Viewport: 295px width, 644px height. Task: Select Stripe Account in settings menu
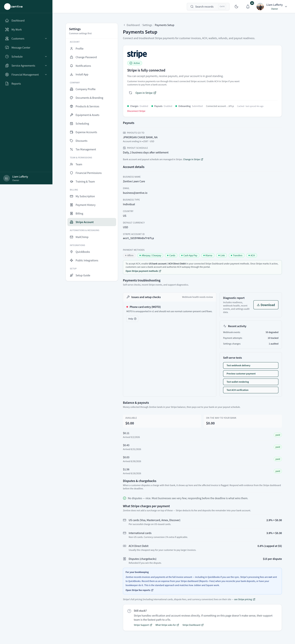92,222
